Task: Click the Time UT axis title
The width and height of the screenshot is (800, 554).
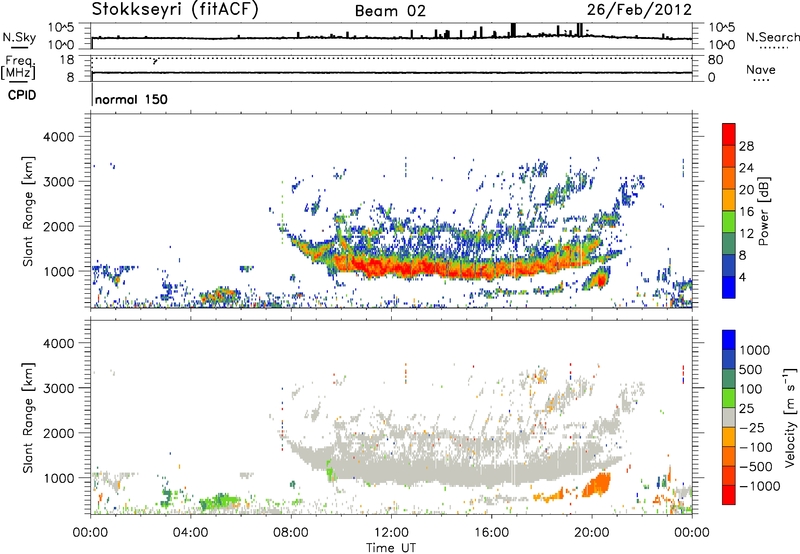Action: (391, 547)
